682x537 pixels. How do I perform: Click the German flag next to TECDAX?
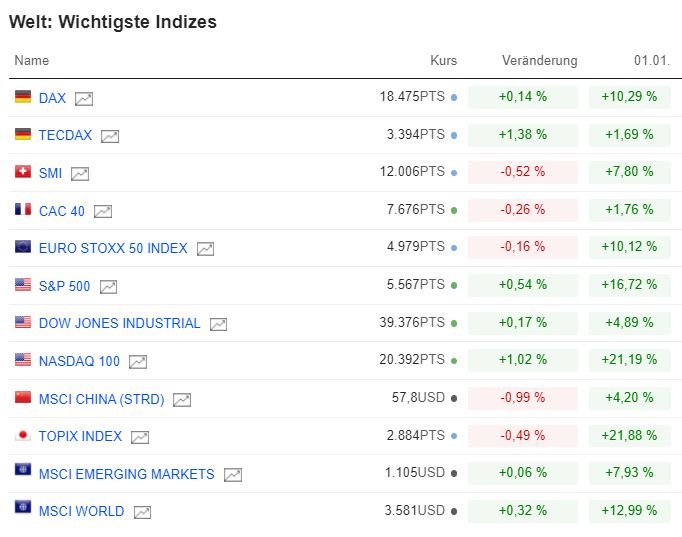[23, 134]
